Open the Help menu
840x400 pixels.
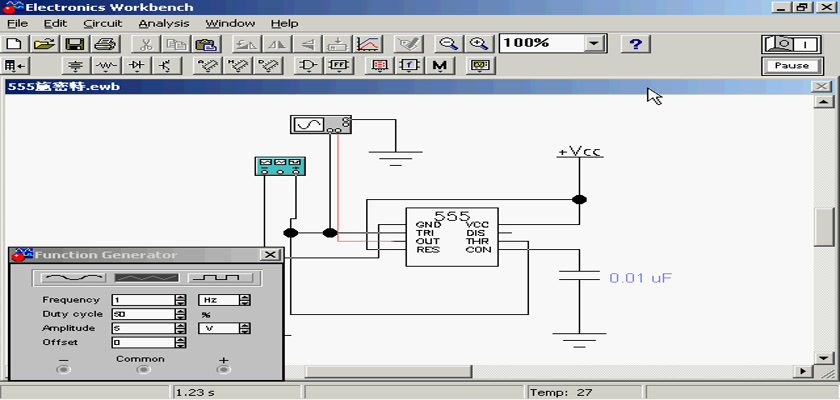pyautogui.click(x=284, y=24)
